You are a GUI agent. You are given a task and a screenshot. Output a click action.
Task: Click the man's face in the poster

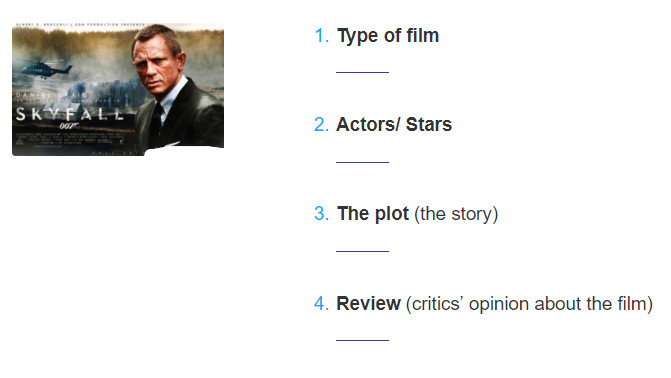tap(156, 64)
